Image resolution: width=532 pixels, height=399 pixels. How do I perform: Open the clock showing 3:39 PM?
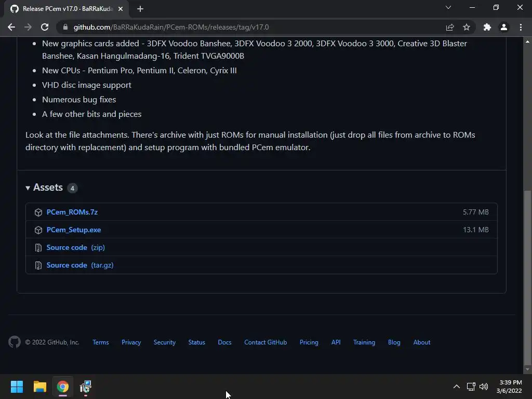(x=509, y=387)
